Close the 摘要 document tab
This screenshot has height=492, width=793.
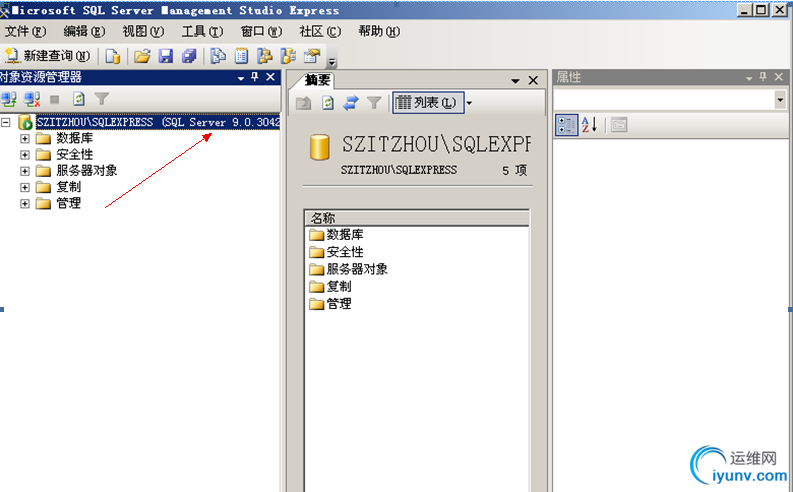(533, 80)
